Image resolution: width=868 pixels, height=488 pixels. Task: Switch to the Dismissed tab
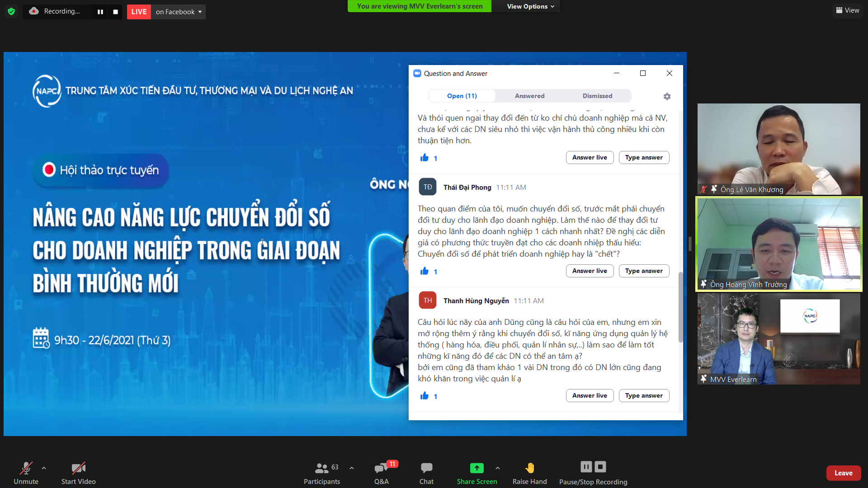(x=597, y=96)
